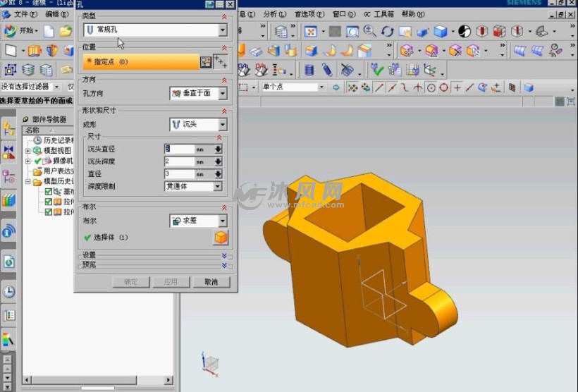
Task: Expand the 设置 section in Hole dialog
Action: [224, 255]
